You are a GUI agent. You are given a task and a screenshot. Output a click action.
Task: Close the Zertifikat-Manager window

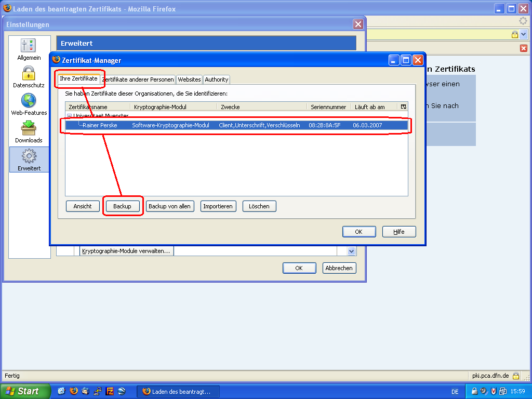pos(418,60)
